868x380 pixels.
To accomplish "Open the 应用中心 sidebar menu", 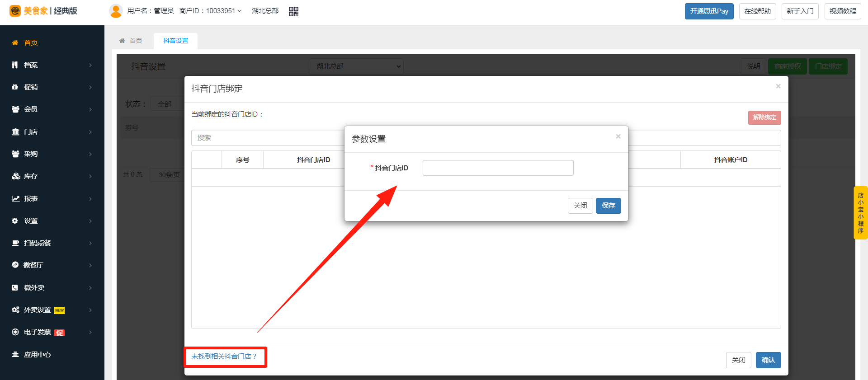I will [x=52, y=355].
